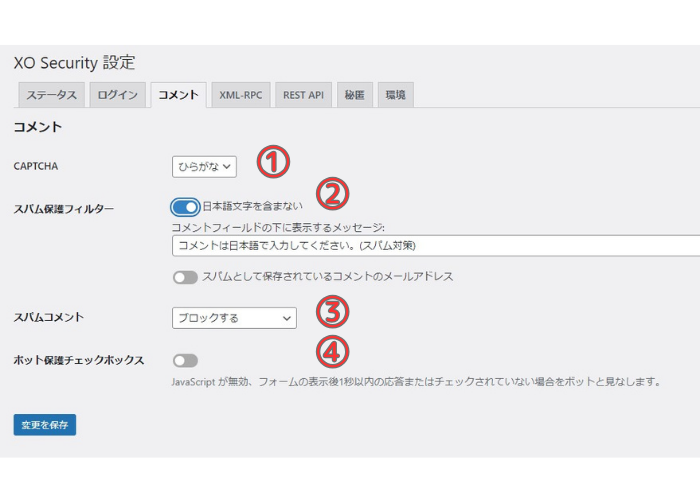Switch to the ステータス tab

tap(51, 95)
